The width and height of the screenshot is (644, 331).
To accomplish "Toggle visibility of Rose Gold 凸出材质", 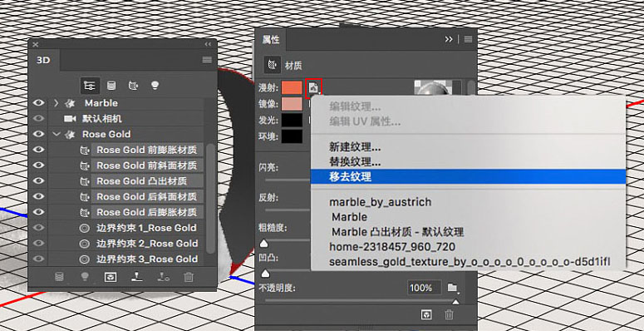I will click(x=38, y=181).
